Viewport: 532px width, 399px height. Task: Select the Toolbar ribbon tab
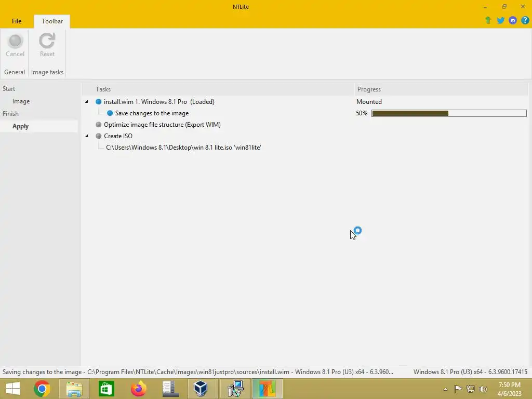(52, 21)
